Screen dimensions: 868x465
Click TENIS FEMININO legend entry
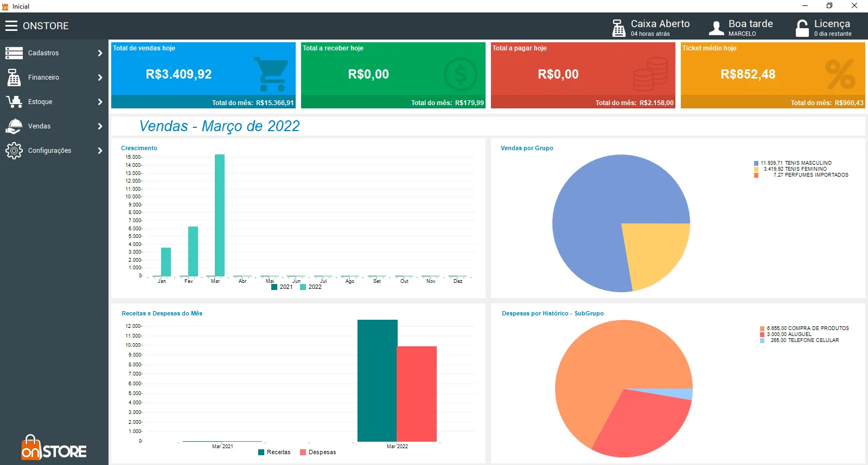790,169
